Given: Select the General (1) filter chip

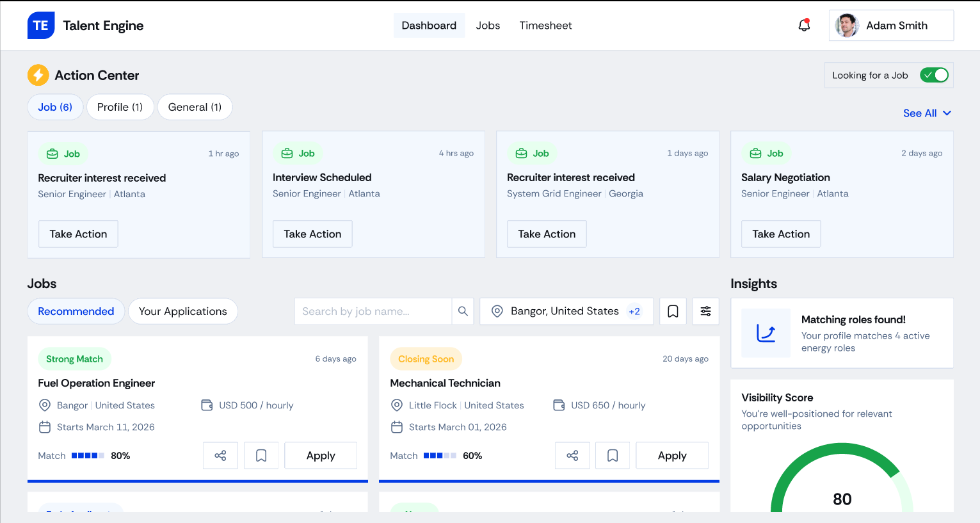Looking at the screenshot, I should (x=195, y=107).
